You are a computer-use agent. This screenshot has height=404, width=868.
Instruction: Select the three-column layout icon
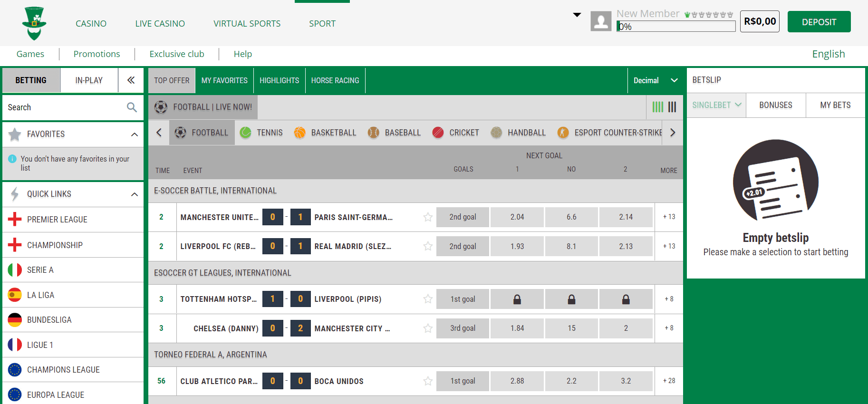672,107
